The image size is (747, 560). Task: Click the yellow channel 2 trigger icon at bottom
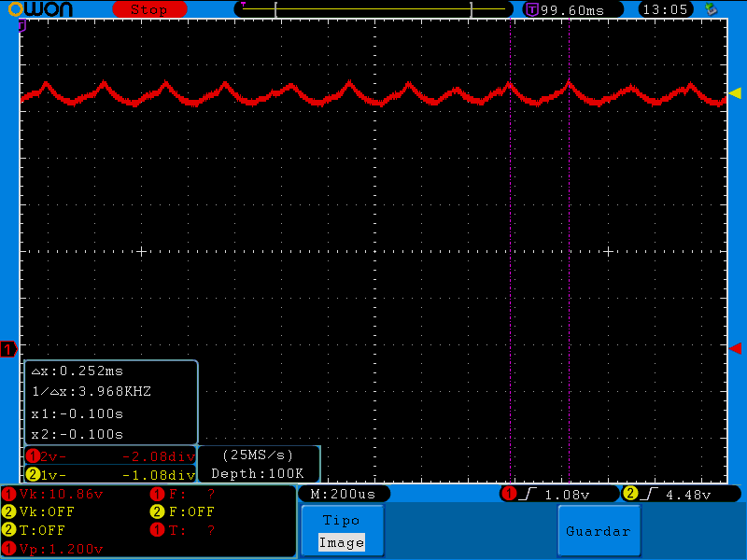pos(629,494)
